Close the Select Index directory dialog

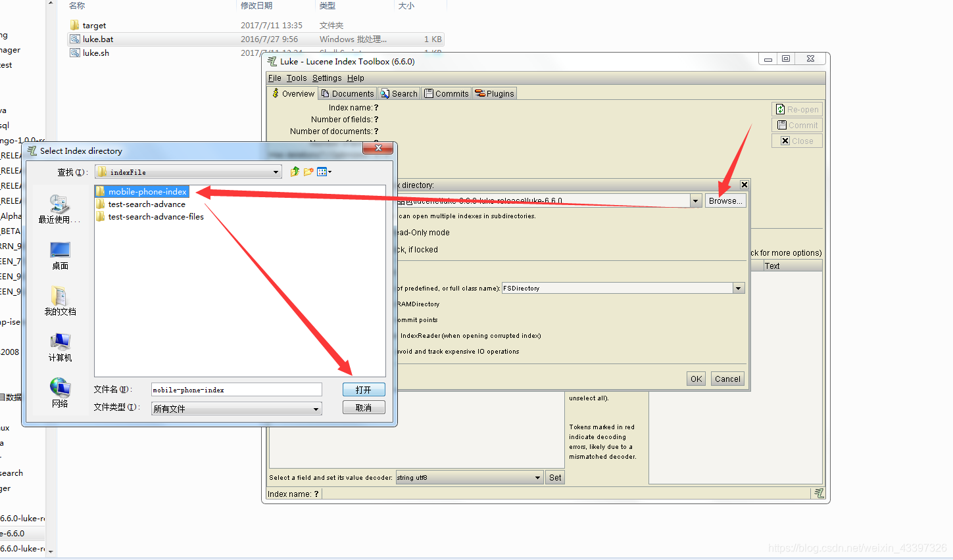[x=378, y=149]
